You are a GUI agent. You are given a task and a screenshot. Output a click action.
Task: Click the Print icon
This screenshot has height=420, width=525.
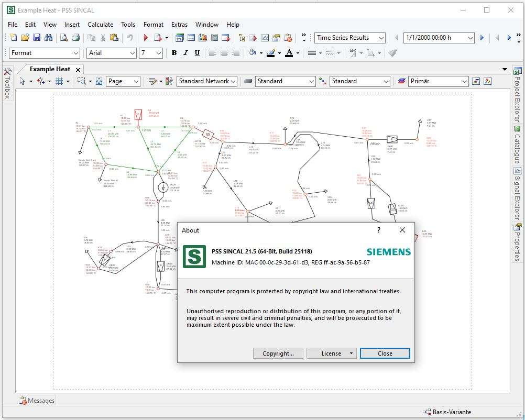tap(75, 38)
